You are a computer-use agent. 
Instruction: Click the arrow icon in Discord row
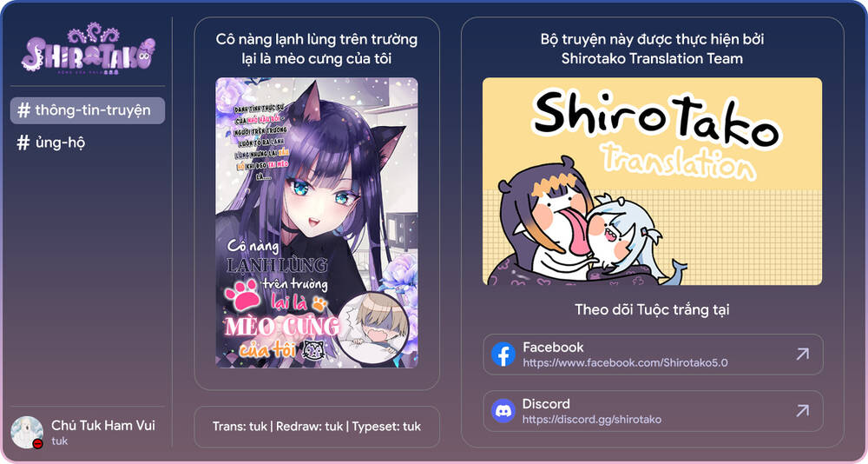point(802,411)
